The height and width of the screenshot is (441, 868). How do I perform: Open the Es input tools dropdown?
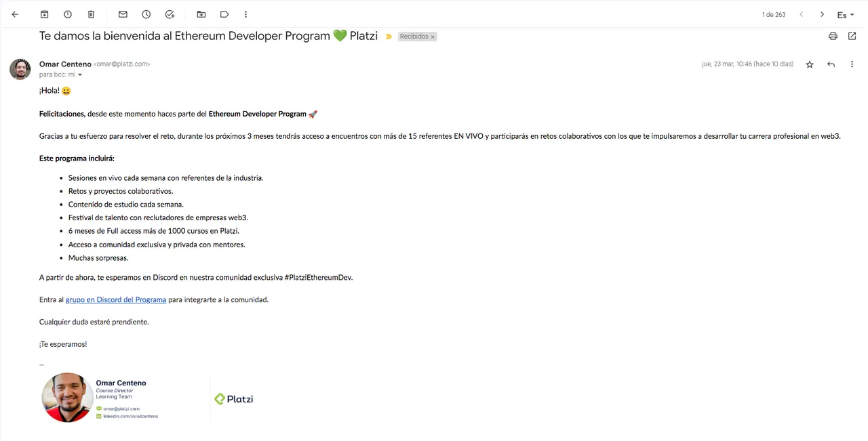pos(846,15)
